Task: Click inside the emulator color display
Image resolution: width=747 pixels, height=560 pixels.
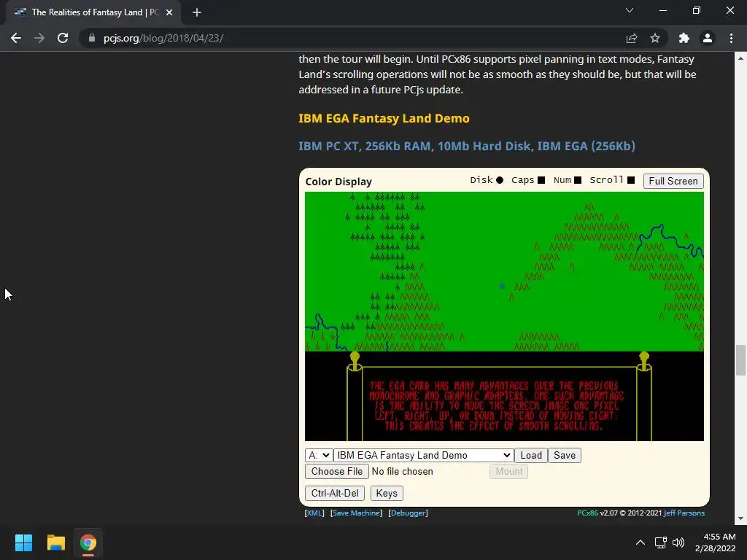Action: (504, 316)
